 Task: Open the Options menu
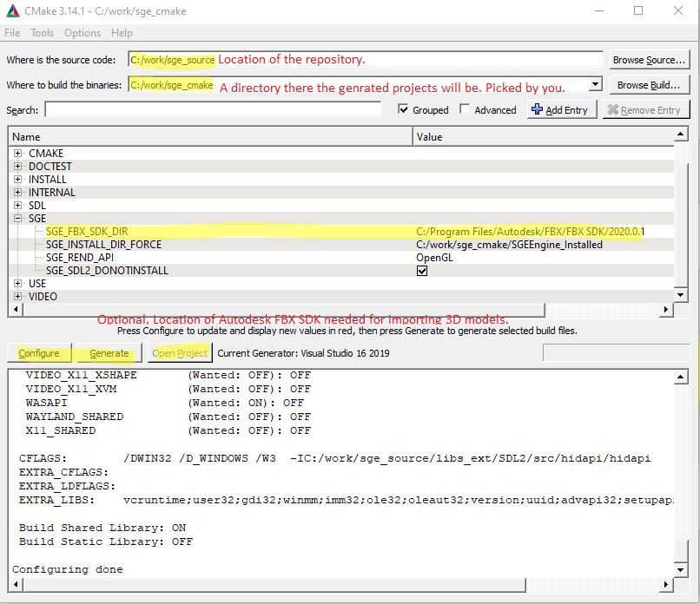(83, 33)
